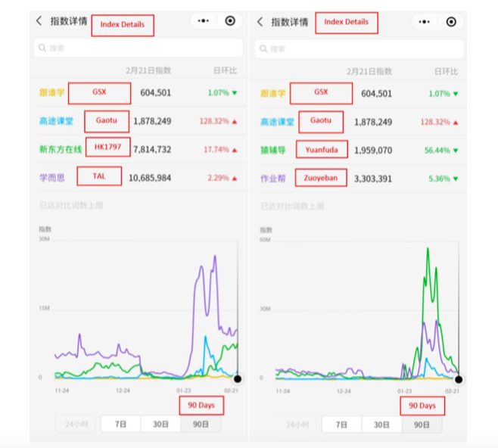The width and height of the screenshot is (498, 448).
Task: Click the right chart's black endpoint marker
Action: (x=459, y=379)
